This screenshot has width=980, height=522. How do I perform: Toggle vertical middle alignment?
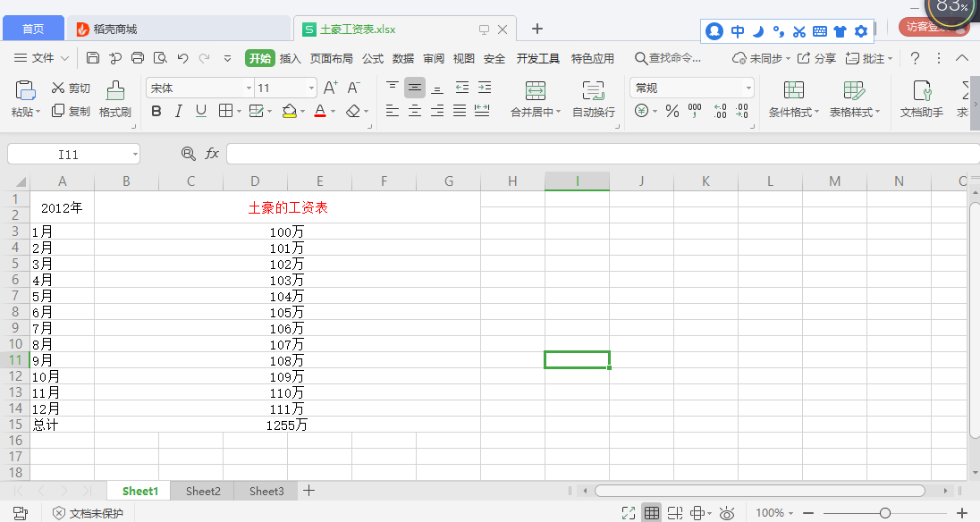(x=415, y=88)
